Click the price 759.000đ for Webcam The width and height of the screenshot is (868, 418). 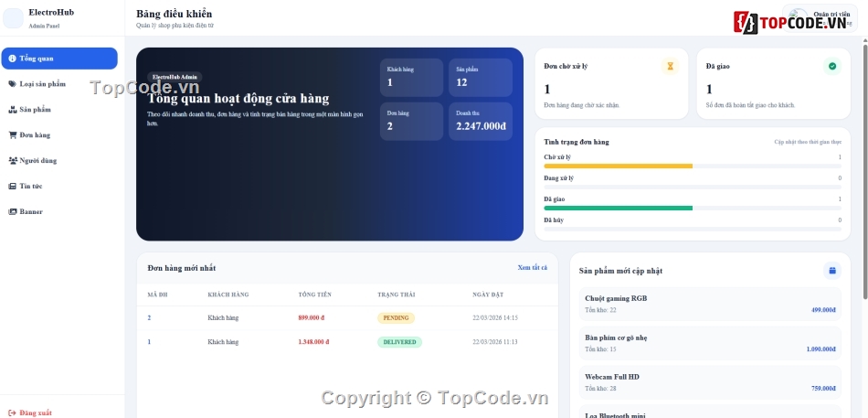[x=823, y=389]
